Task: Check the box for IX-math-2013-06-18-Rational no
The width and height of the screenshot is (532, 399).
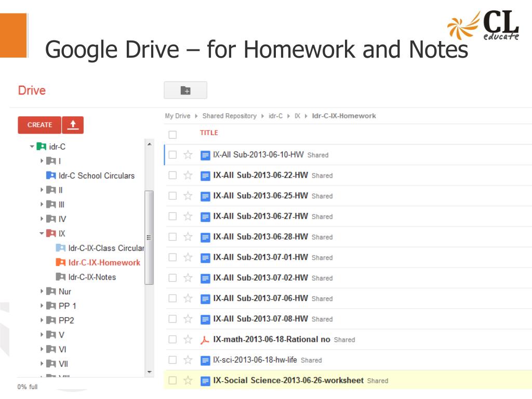Action: 172,339
